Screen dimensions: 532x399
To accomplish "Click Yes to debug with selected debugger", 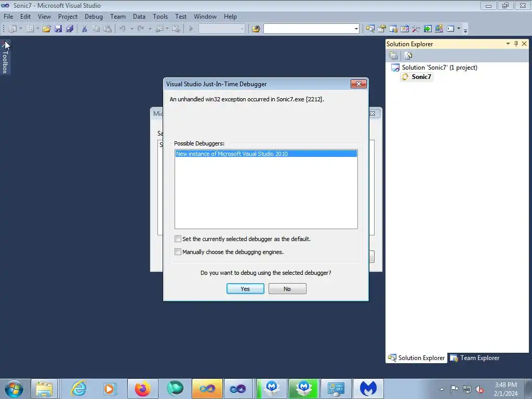I will pyautogui.click(x=245, y=289).
